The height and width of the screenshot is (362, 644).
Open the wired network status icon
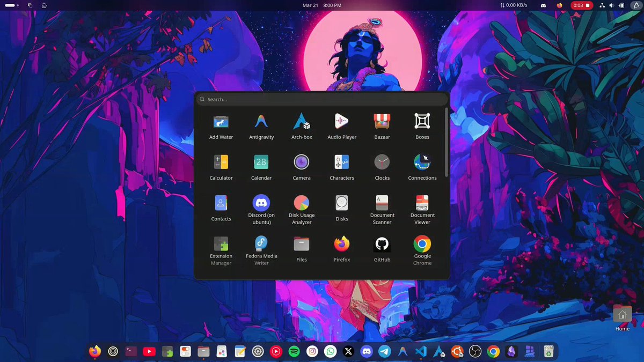[602, 5]
